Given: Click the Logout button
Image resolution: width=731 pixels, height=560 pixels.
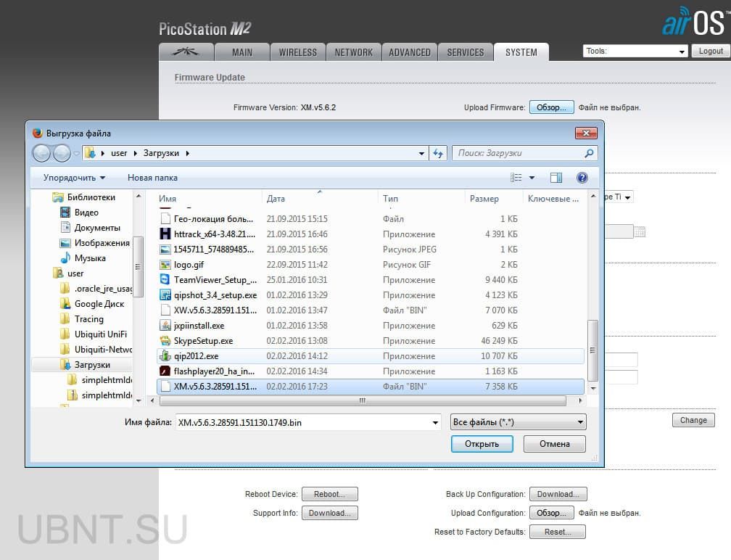Looking at the screenshot, I should click(711, 51).
